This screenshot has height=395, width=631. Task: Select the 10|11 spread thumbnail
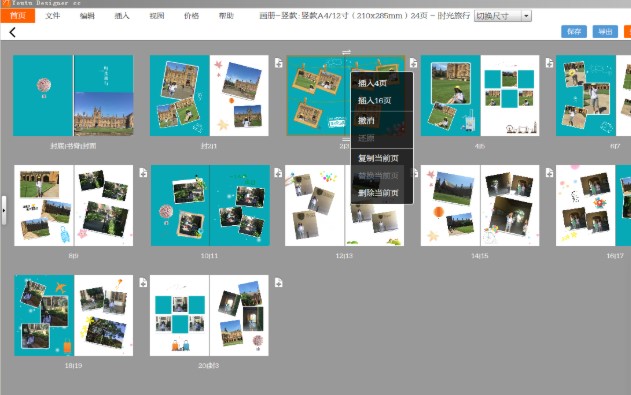pos(210,205)
